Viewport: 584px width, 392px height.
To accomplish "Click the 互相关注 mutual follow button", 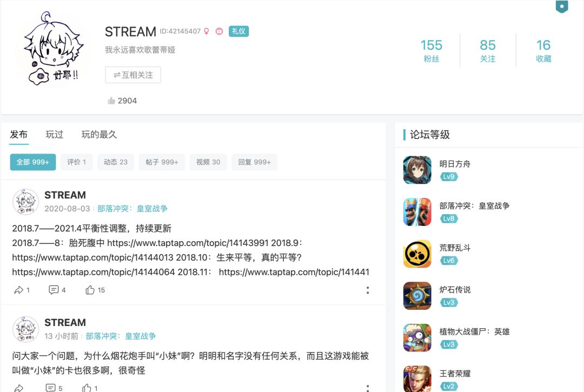I will (x=133, y=75).
